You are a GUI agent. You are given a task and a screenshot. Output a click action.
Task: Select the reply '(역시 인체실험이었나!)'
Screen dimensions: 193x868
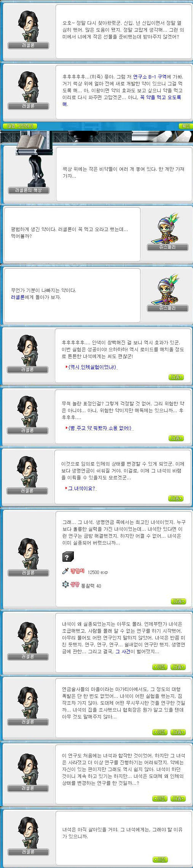pos(93,367)
